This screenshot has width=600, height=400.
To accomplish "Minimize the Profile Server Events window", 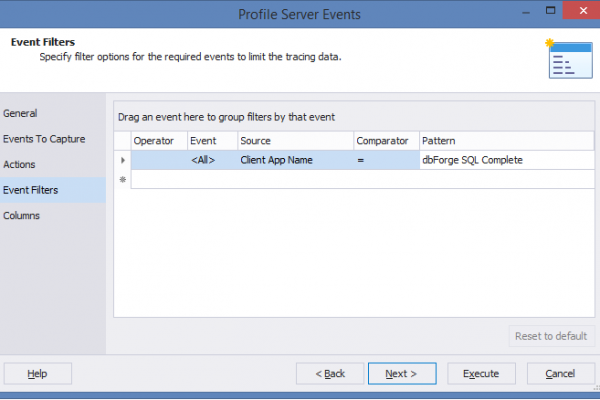I will pos(526,11).
